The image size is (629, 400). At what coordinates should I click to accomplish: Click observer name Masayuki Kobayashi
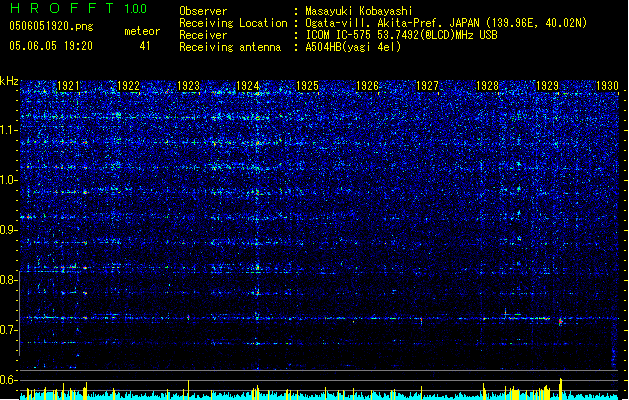[x=359, y=11]
